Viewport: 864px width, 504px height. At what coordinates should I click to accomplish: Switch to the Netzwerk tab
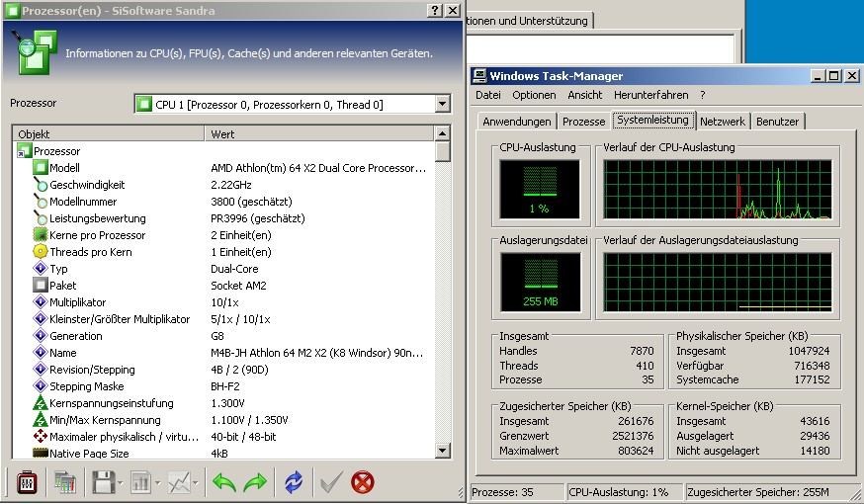723,122
